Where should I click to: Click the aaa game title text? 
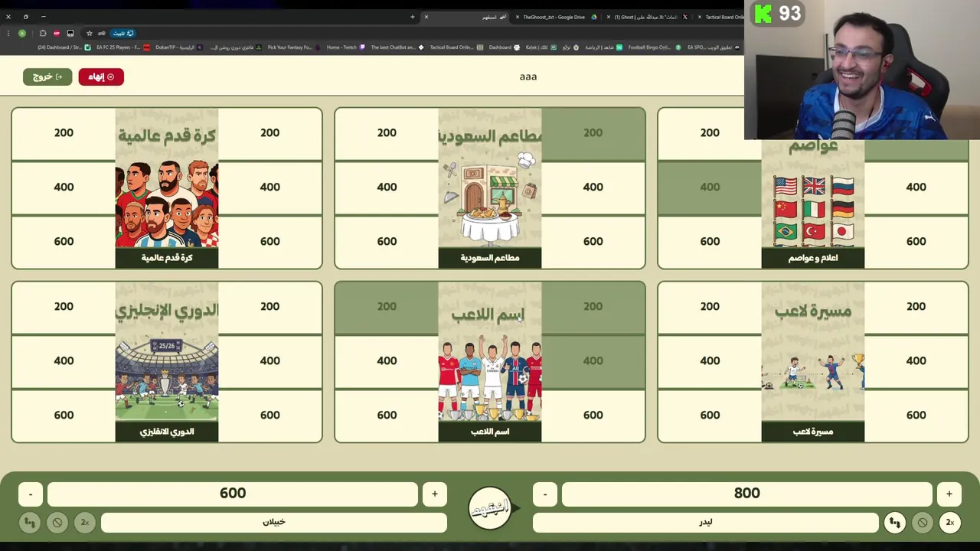(528, 77)
